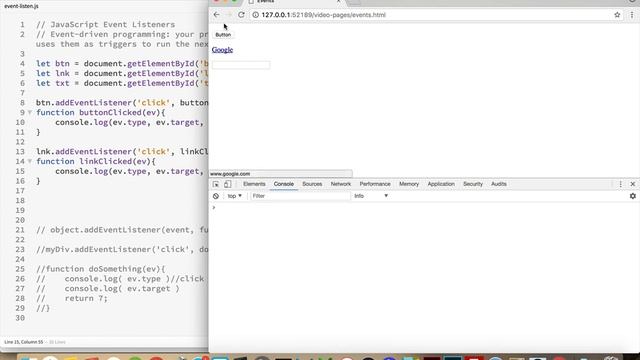This screenshot has width=640, height=360.
Task: Click the '// JavaScript Event Listeners' comment
Action: pyautogui.click(x=105, y=24)
